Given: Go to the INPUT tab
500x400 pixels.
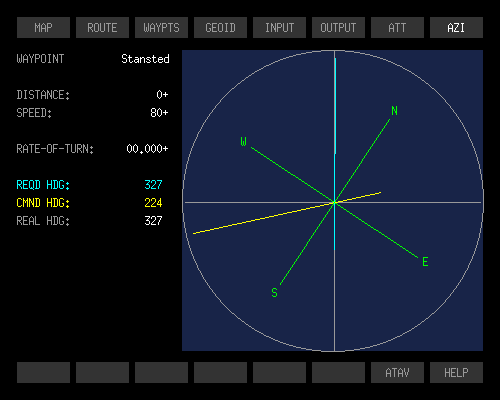Looking at the screenshot, I should [x=279, y=28].
